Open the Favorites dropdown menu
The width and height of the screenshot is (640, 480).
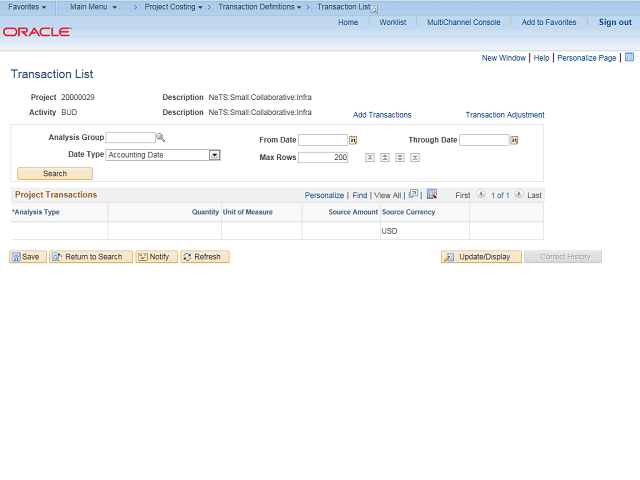[x=27, y=7]
